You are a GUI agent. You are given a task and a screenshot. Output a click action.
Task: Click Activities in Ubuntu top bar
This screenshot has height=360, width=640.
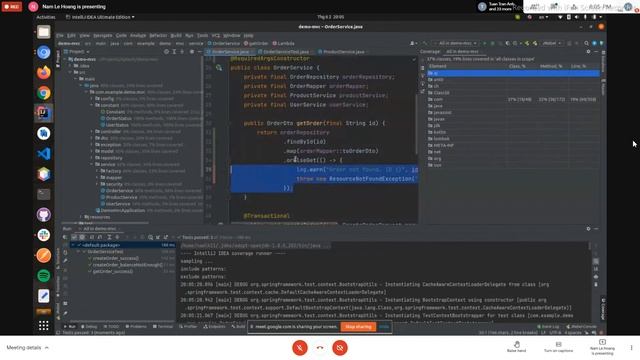click(x=46, y=17)
